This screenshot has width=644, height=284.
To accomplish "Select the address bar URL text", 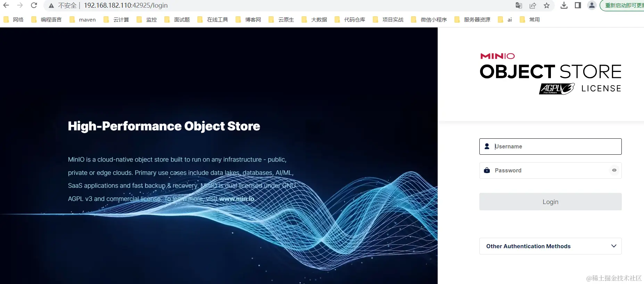I will point(126,5).
